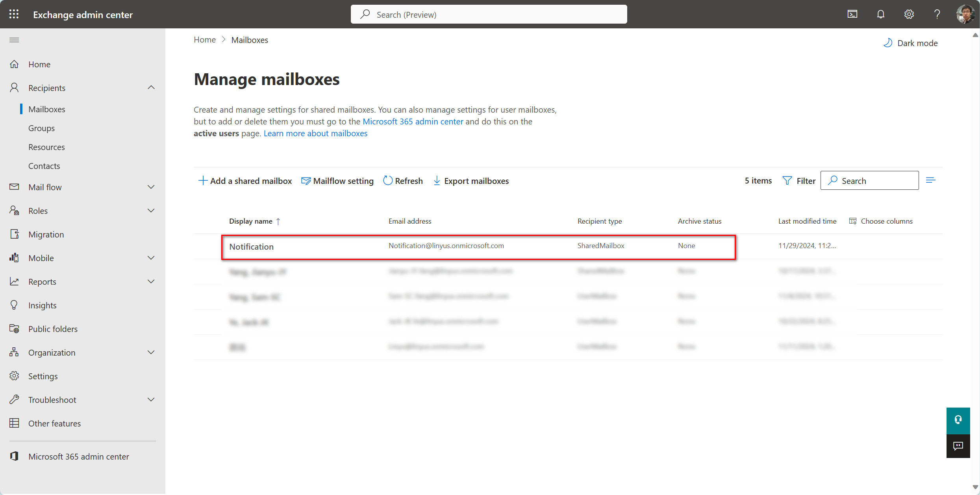Collapse the navigation pane with the hamburger icon

point(14,40)
